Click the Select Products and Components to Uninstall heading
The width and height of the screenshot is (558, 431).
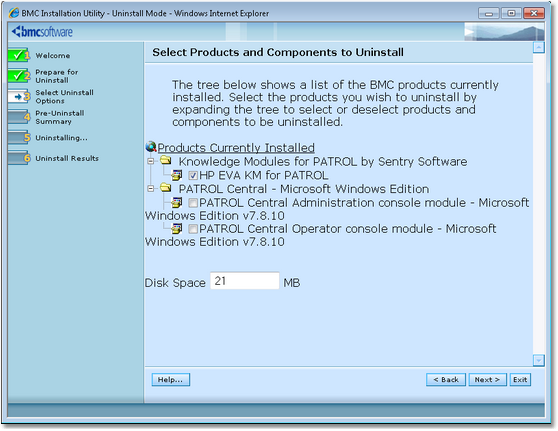pyautogui.click(x=278, y=52)
